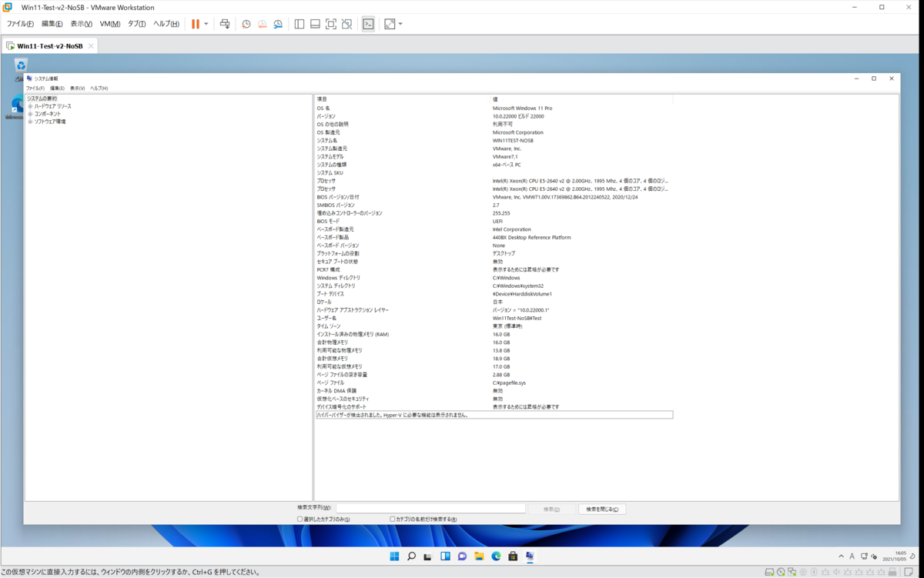924x578 pixels.
Task: Open 表示(V) menu in System Information window
Action: tap(78, 89)
